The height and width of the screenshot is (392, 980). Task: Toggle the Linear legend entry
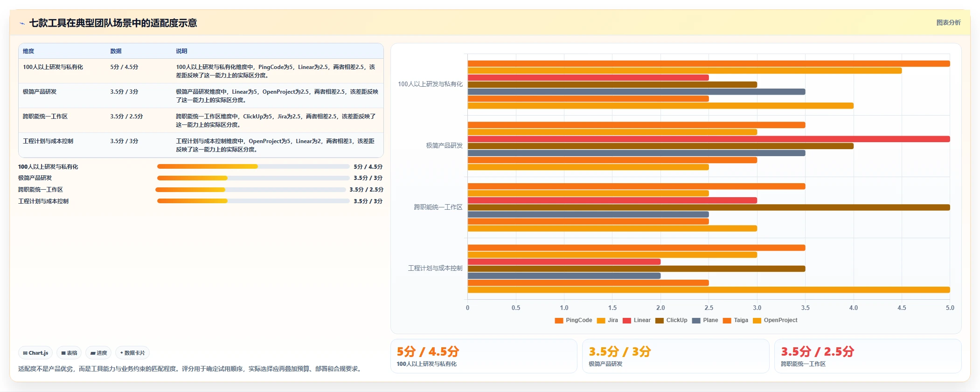[636, 320]
